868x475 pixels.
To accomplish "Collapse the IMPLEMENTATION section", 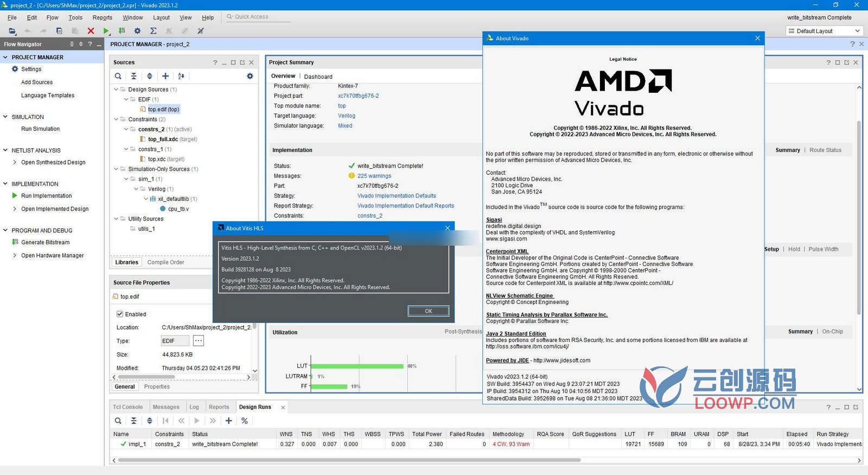I will click(x=5, y=184).
